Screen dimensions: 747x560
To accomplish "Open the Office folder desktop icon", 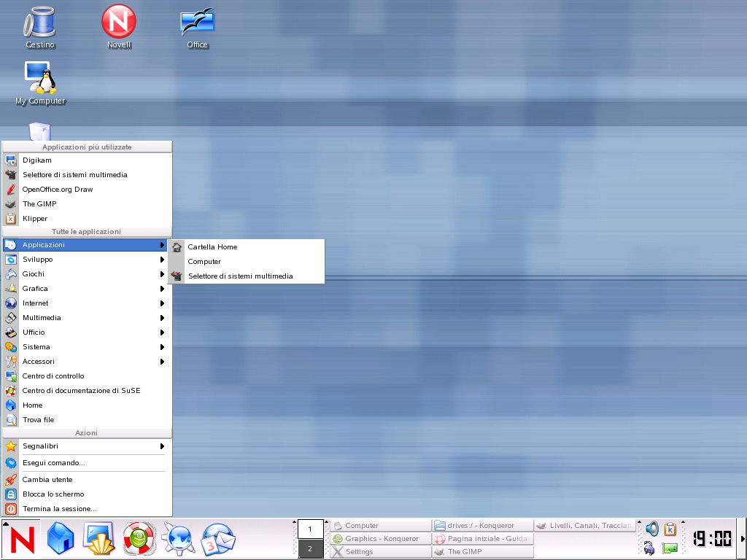I will tap(196, 23).
